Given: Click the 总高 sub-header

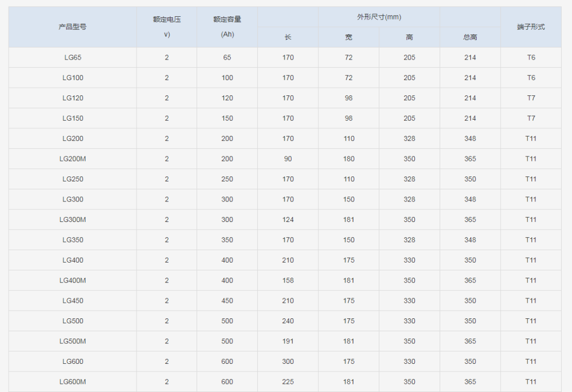Looking at the screenshot, I should pyautogui.click(x=470, y=37).
